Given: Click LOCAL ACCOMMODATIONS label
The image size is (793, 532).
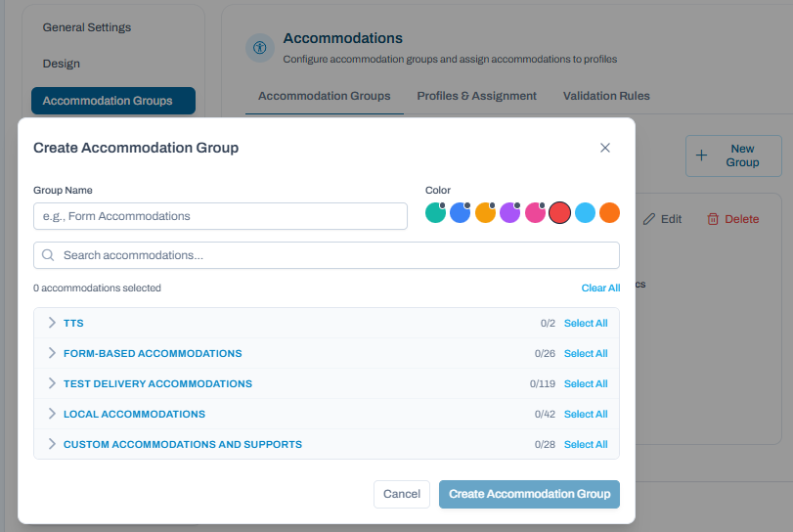Looking at the screenshot, I should coord(135,415).
